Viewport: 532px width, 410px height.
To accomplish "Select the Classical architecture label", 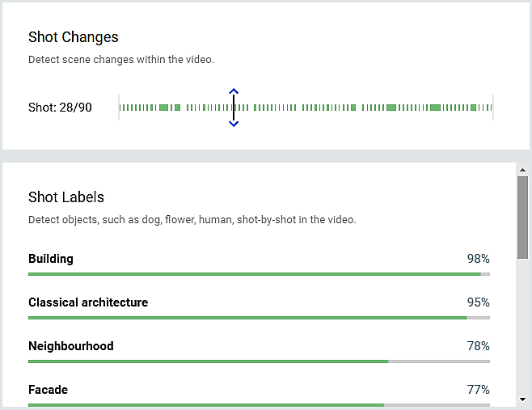I will [x=88, y=302].
